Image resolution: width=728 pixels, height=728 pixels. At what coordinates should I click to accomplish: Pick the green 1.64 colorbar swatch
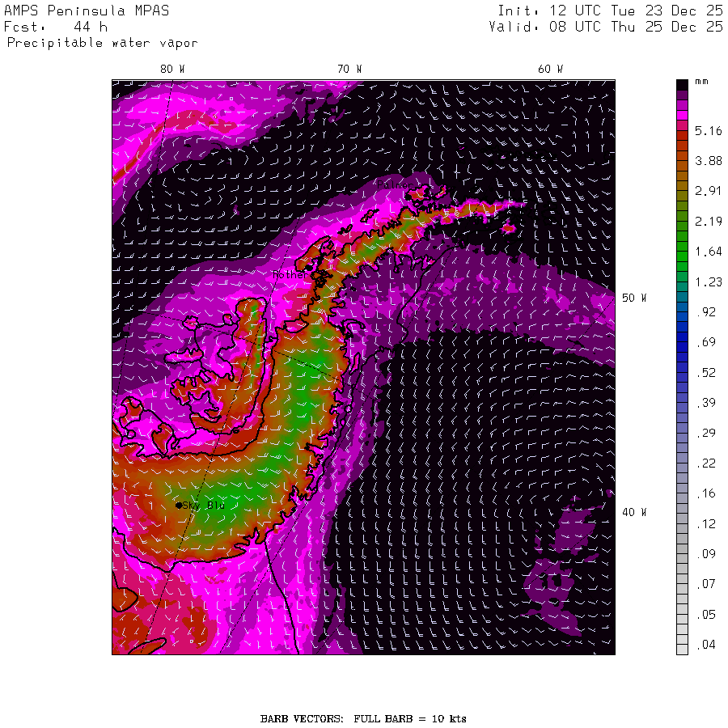coord(682,252)
